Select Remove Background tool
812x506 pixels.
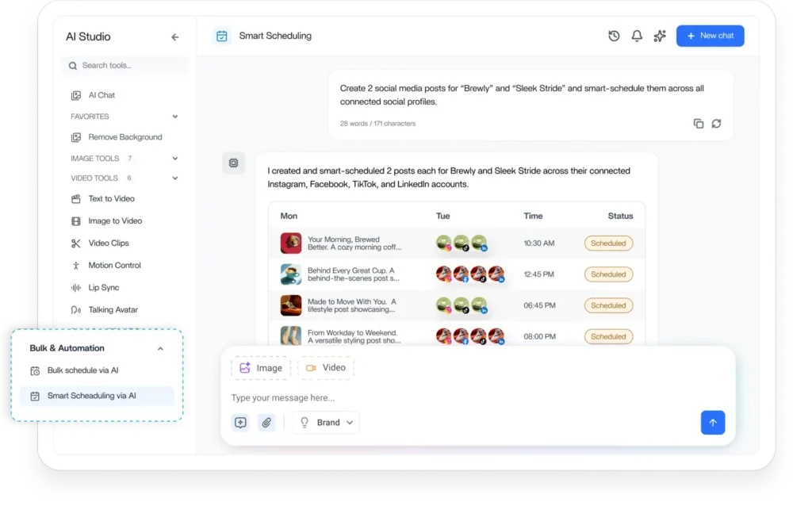point(124,137)
